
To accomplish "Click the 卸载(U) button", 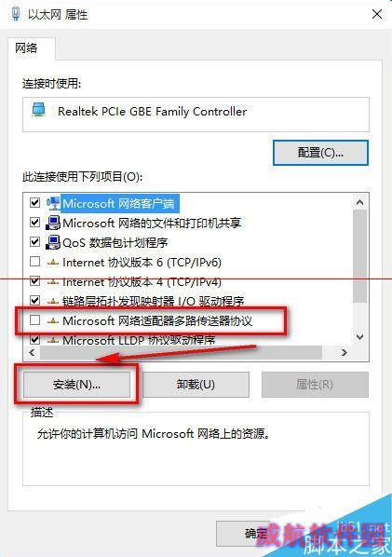I will coord(196,385).
